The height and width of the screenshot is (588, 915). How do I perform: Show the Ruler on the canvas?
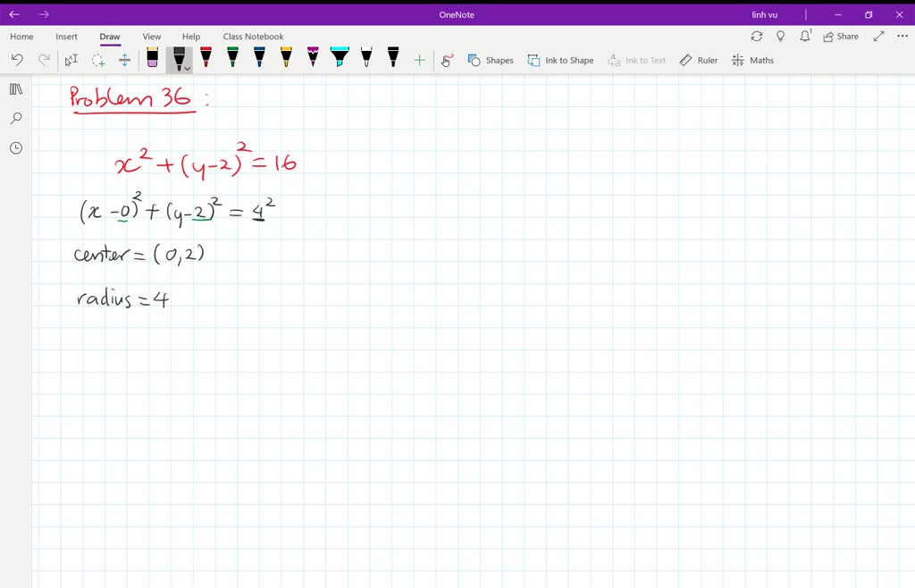[698, 60]
